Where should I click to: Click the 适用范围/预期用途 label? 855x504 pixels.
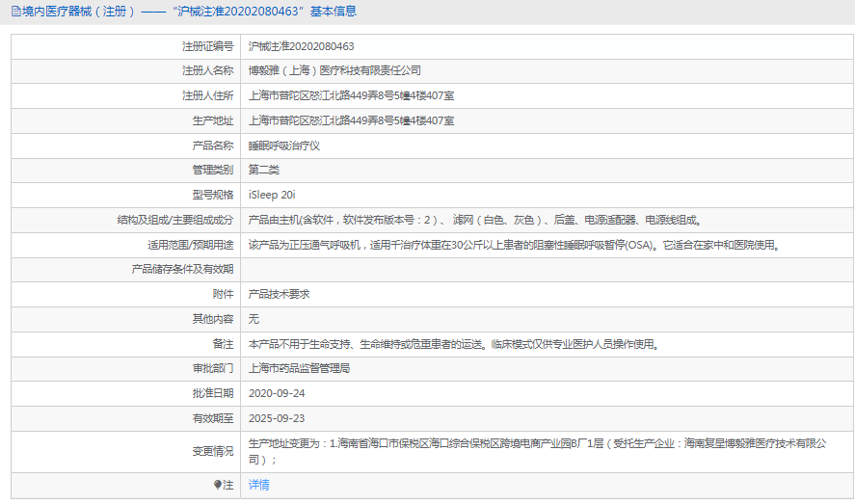pyautogui.click(x=190, y=245)
